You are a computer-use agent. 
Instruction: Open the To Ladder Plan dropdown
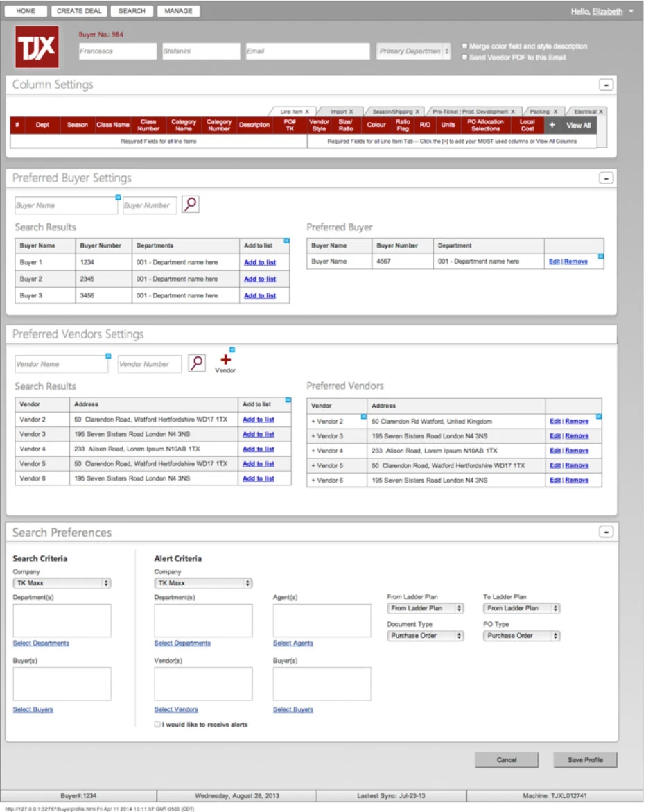(x=521, y=608)
